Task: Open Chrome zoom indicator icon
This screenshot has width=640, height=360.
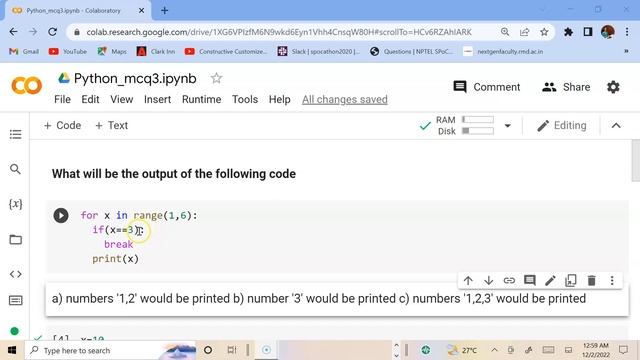Action: tap(505, 32)
